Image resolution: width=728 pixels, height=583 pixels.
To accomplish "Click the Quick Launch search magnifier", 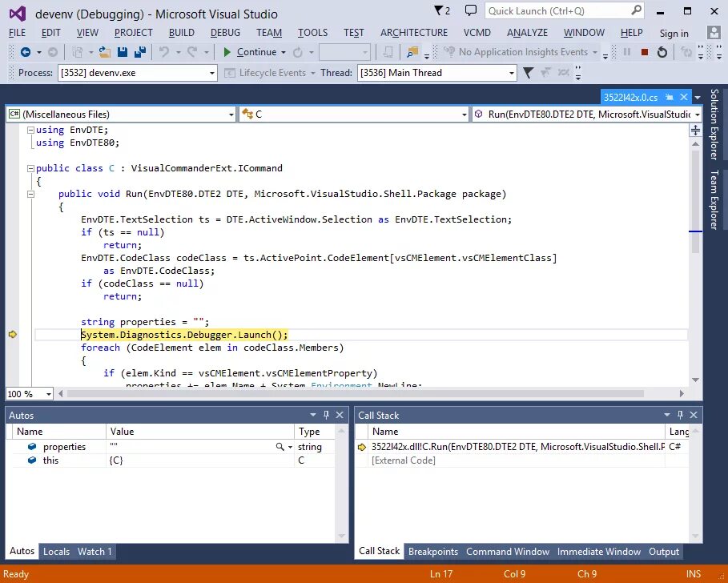I will pyautogui.click(x=636, y=10).
